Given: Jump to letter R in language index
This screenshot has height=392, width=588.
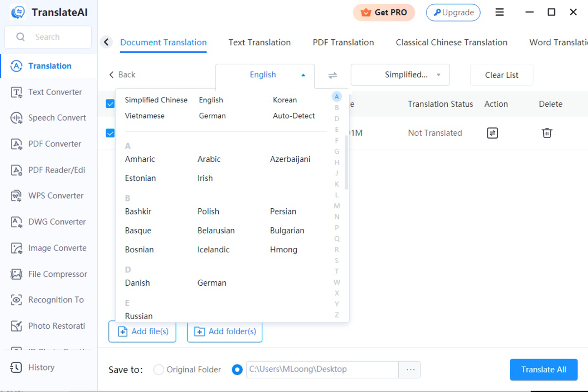Looking at the screenshot, I should 337,249.
